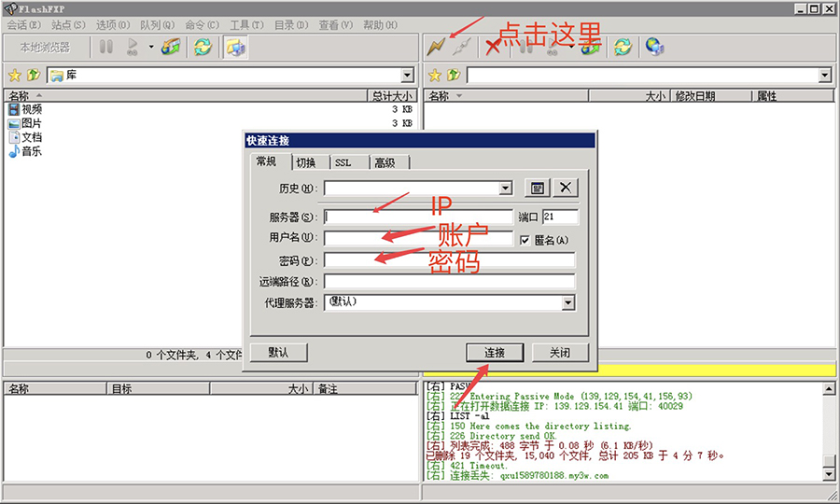This screenshot has height=504, width=840.
Task: Click the FlashFXP title bar app icon
Action: pos(10,9)
